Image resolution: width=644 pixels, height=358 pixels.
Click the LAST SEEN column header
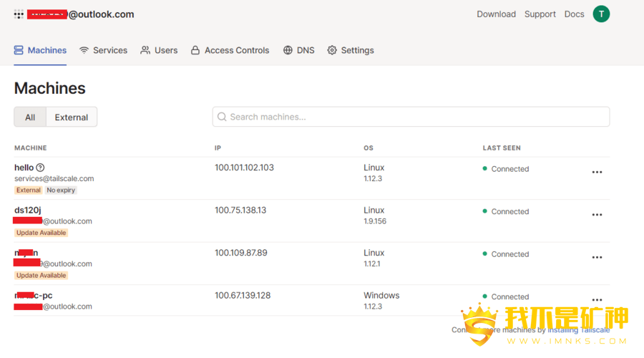coord(502,148)
